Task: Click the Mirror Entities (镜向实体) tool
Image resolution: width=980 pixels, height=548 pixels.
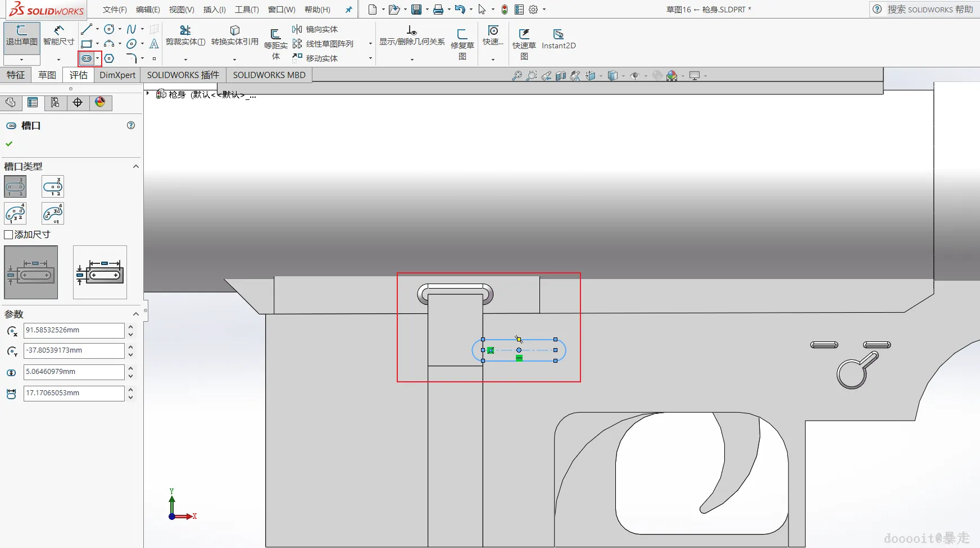Action: tap(315, 29)
